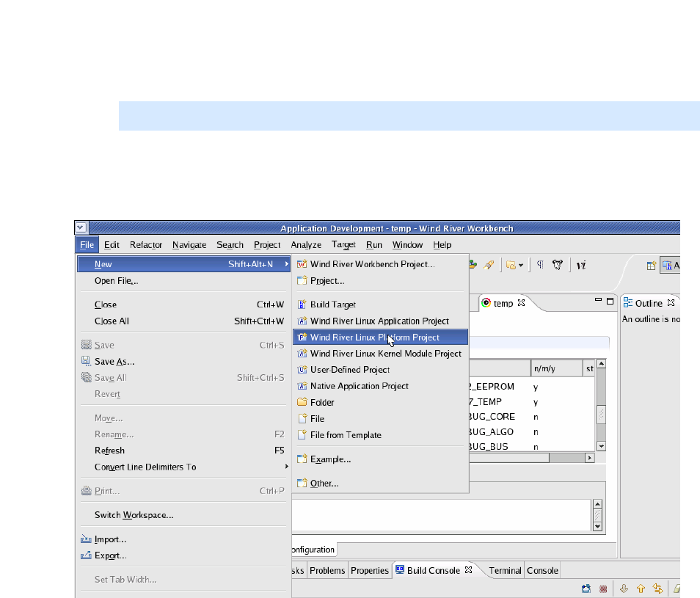The image size is (700, 598).
Task: Click the Save As disk icon
Action: [x=86, y=361]
